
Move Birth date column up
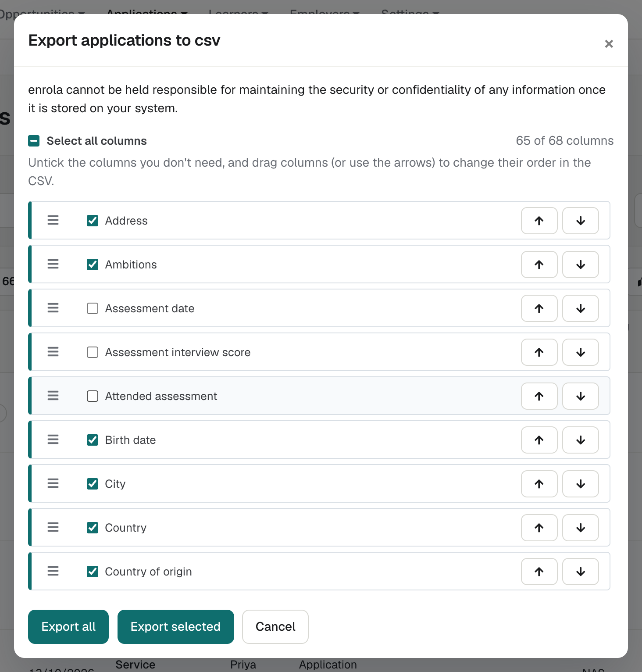[x=539, y=440]
